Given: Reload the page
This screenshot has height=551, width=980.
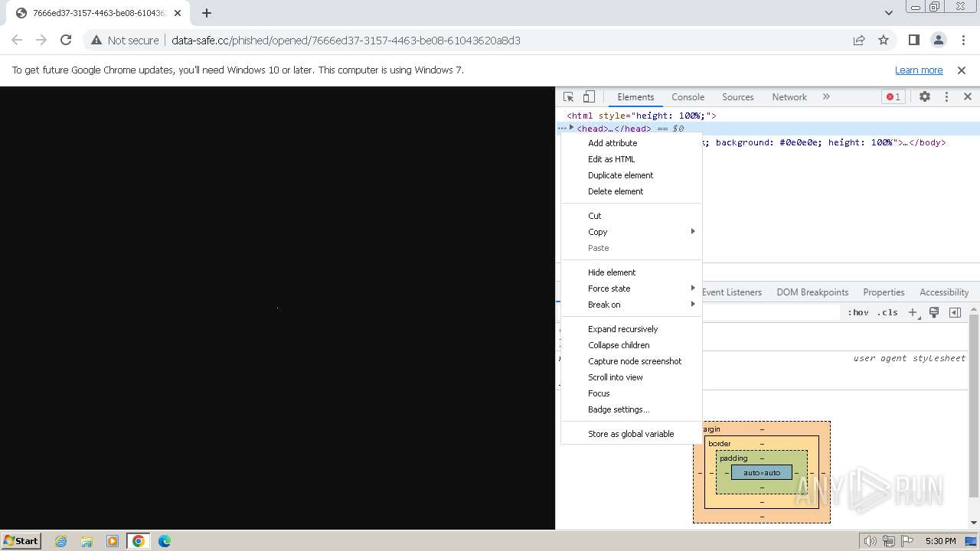Looking at the screenshot, I should click(x=66, y=40).
